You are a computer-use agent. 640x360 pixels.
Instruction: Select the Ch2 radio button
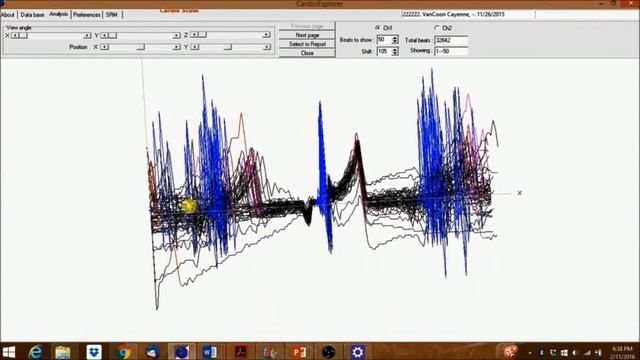[437, 28]
